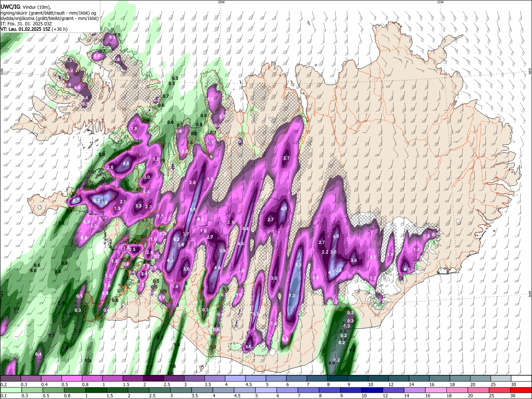Click the '20W' longitude label

pos(221,2)
